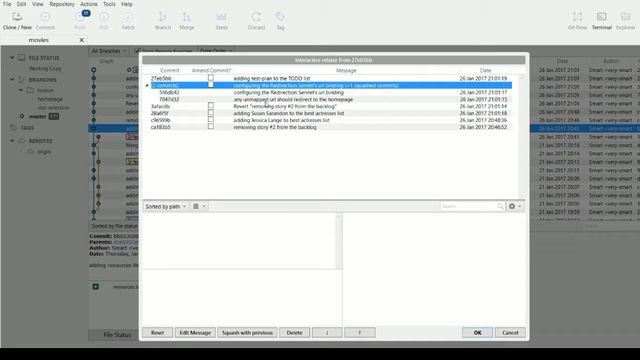Switch to the movies repository tab
The width and height of the screenshot is (640, 360).
pyautogui.click(x=39, y=40)
